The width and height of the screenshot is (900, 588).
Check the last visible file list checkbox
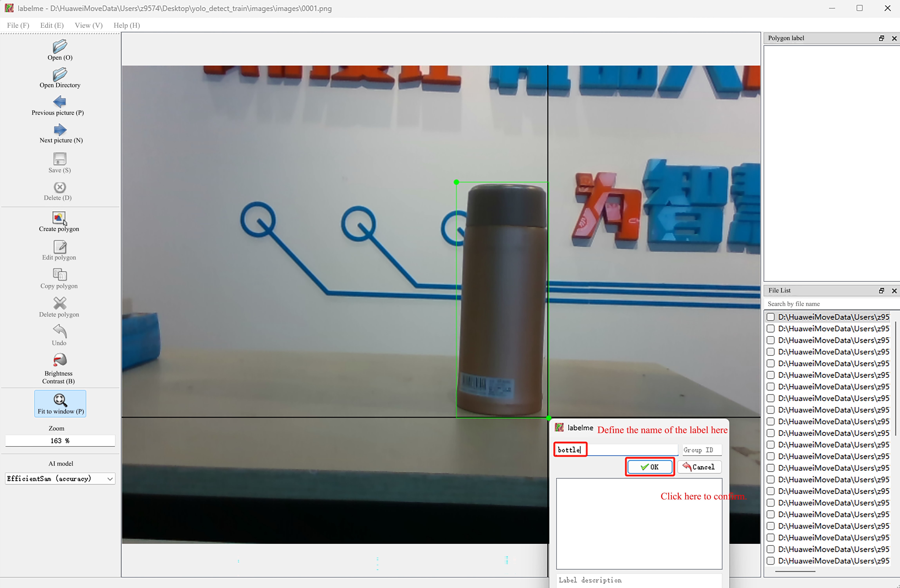[771, 561]
